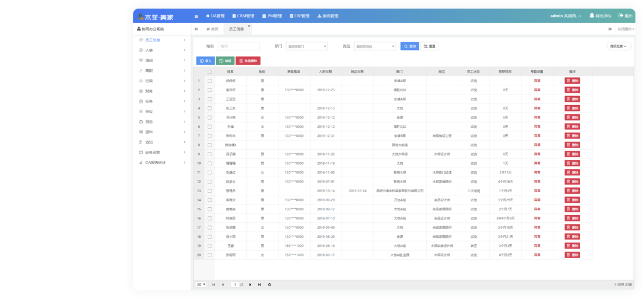Click the blue 查询 search button
The width and height of the screenshot is (644, 299).
409,47
